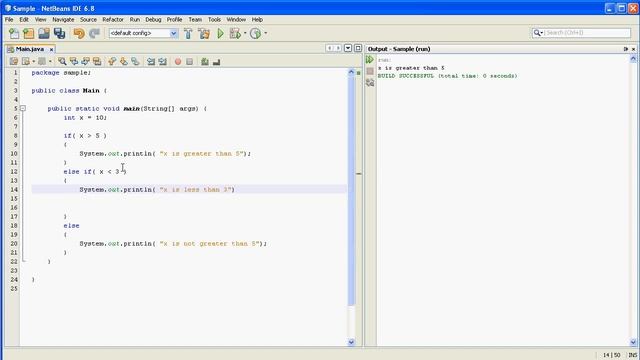The width and height of the screenshot is (640, 360).
Task: Click the Comment editor toolbar icon
Action: [x=205, y=62]
